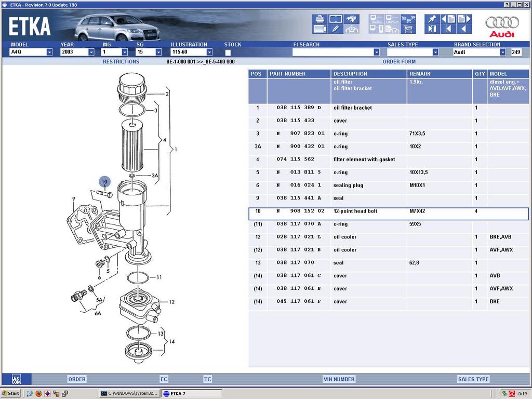Open the BRAND SELECTION dropdown showing Audi
This screenshot has height=399, width=532.
(502, 52)
